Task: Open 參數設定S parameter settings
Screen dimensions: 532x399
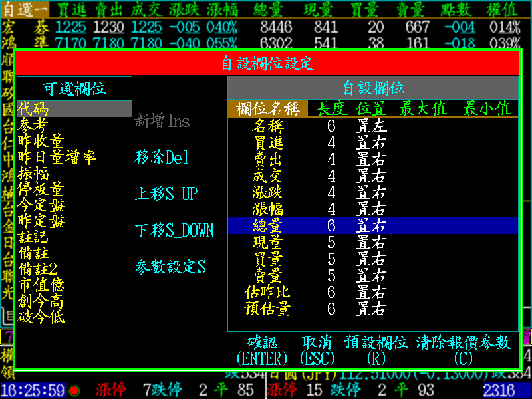Action: tap(170, 267)
